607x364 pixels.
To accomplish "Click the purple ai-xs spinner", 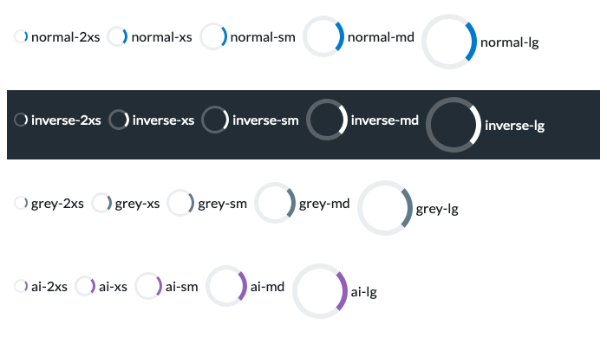I will (x=85, y=286).
